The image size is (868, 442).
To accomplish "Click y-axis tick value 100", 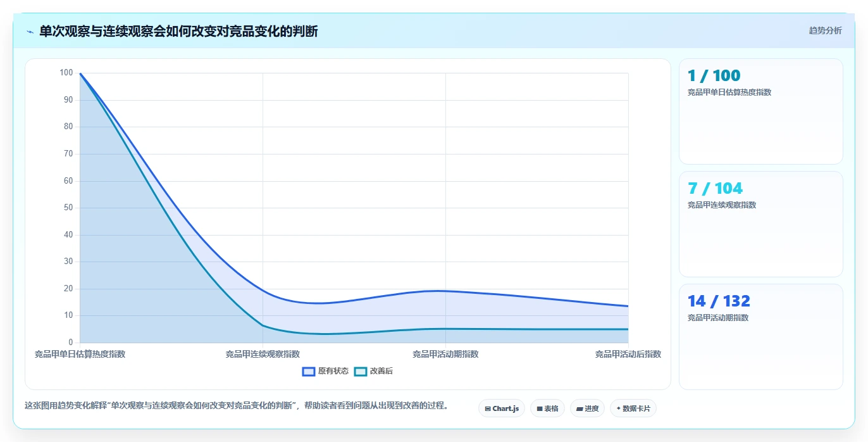I will [x=66, y=73].
